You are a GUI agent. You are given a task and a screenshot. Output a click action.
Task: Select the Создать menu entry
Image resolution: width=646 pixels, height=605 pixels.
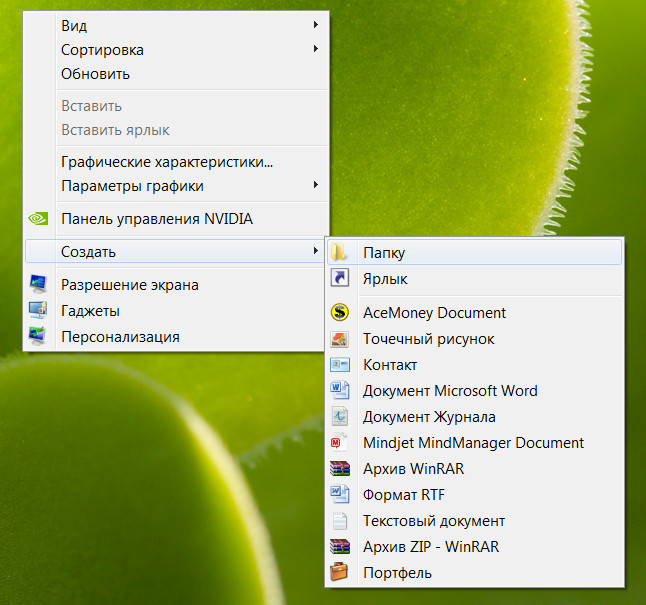click(x=176, y=251)
